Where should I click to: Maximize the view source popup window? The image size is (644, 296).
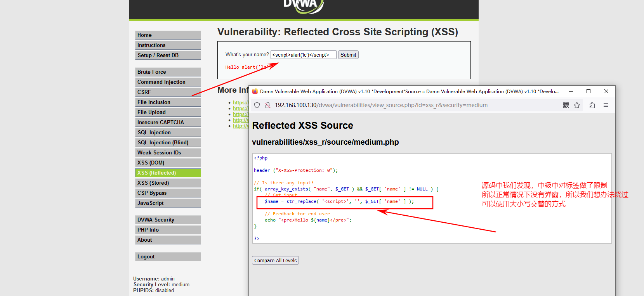point(588,91)
